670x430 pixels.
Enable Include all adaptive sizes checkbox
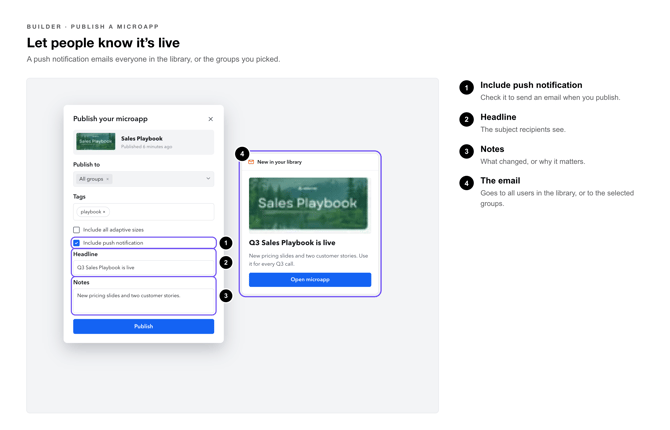76,230
